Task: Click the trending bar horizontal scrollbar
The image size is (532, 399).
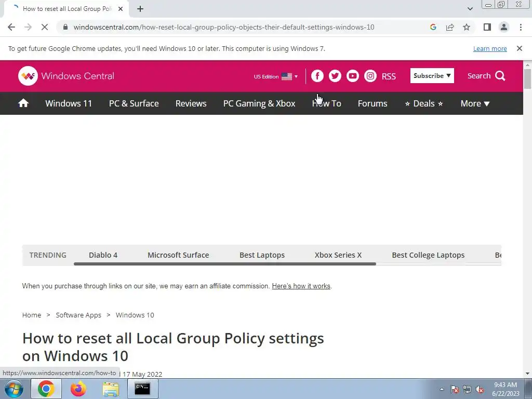Action: [224, 263]
